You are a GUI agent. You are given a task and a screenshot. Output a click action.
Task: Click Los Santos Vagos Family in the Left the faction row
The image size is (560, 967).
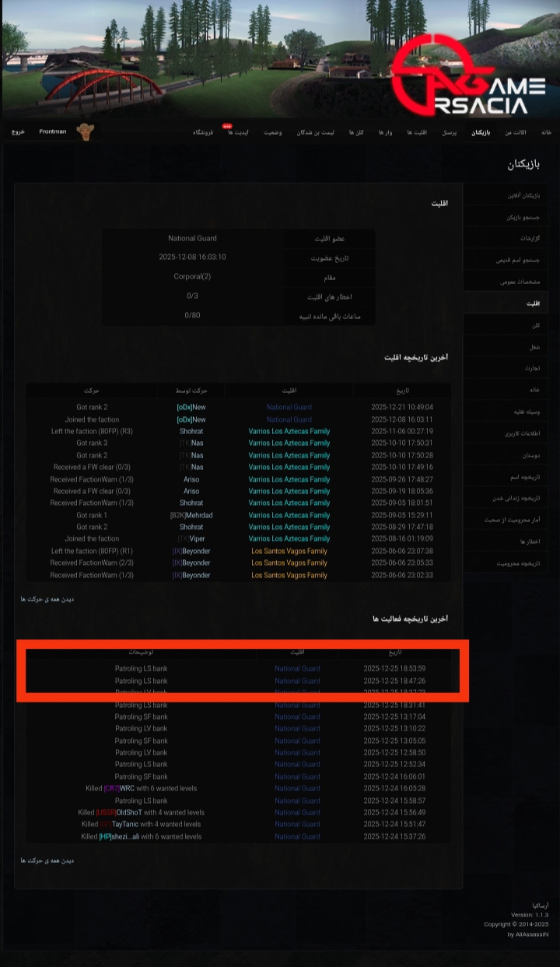(289, 551)
